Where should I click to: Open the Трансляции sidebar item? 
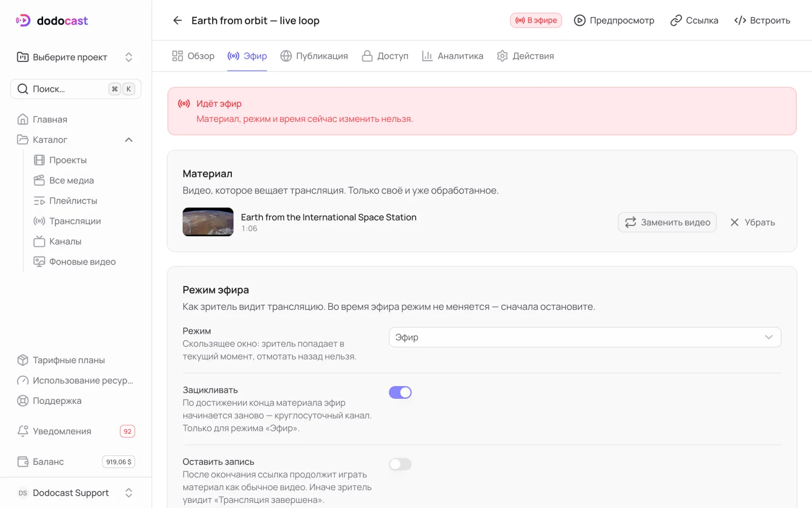click(x=67, y=221)
